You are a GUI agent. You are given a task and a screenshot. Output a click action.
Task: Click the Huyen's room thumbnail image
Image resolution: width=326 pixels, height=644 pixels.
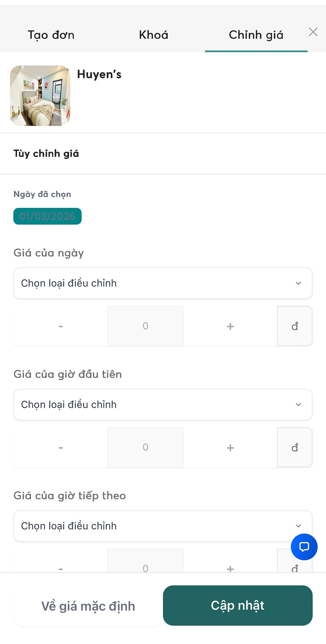click(x=40, y=96)
